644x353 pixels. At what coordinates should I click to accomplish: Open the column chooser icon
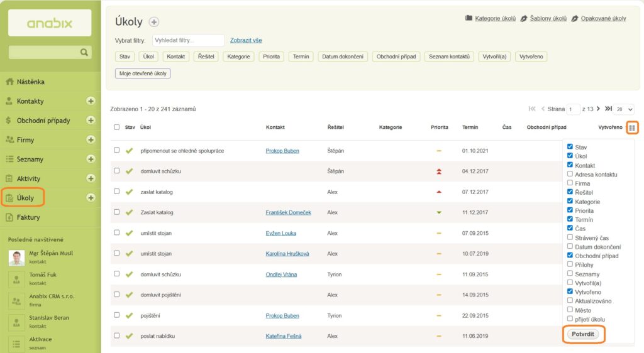click(632, 128)
